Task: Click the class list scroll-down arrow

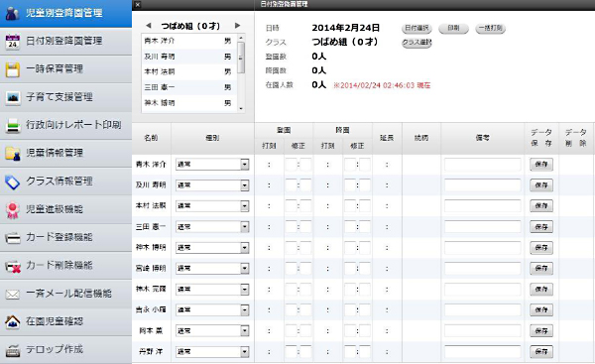Action: pos(241,109)
